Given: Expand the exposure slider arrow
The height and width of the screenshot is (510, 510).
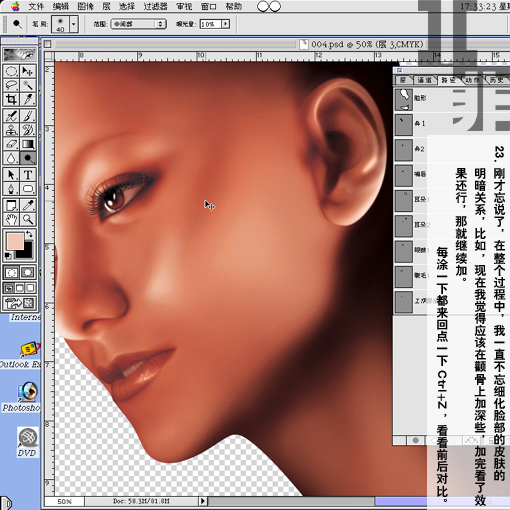Looking at the screenshot, I should pos(226,24).
